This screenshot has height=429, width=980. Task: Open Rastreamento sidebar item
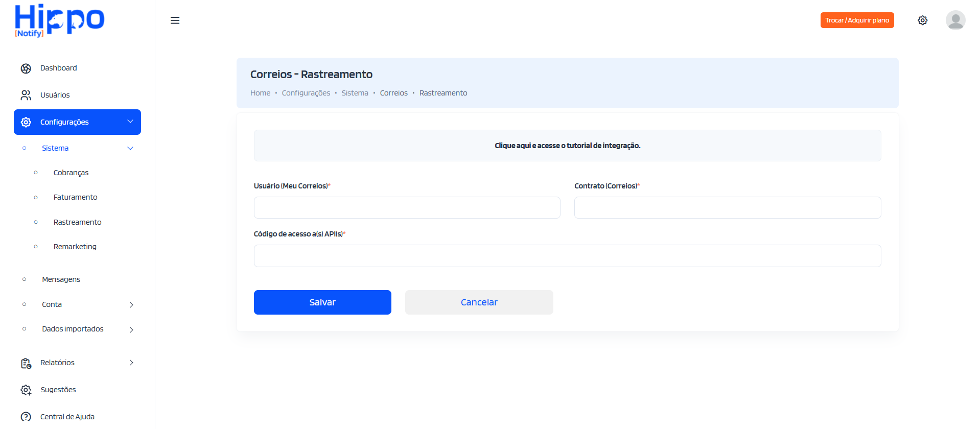pos(77,222)
